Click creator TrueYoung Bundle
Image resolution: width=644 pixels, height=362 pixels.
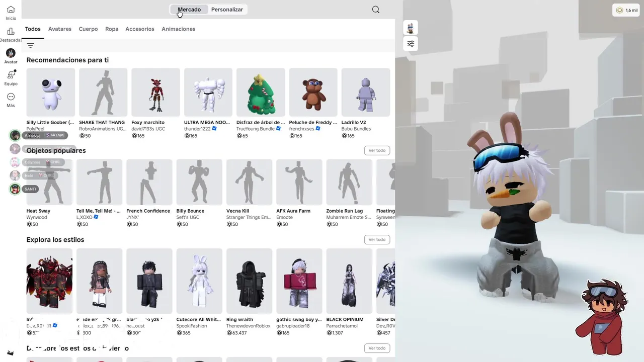click(x=256, y=129)
